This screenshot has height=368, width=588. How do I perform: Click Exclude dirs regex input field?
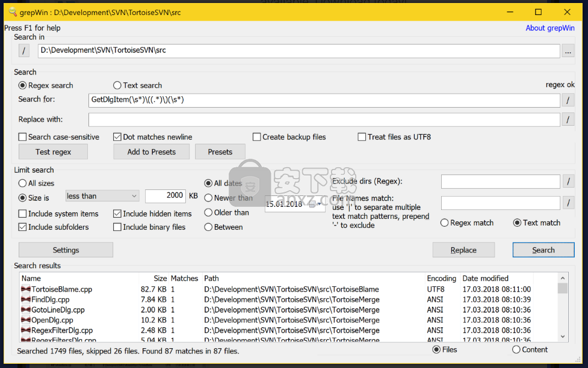tap(501, 182)
